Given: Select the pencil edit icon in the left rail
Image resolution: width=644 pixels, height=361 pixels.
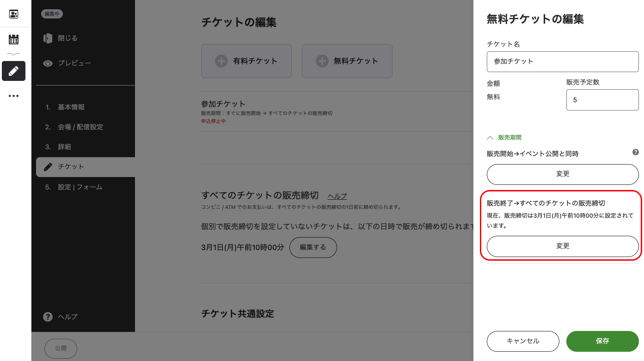Looking at the screenshot, I should point(13,71).
